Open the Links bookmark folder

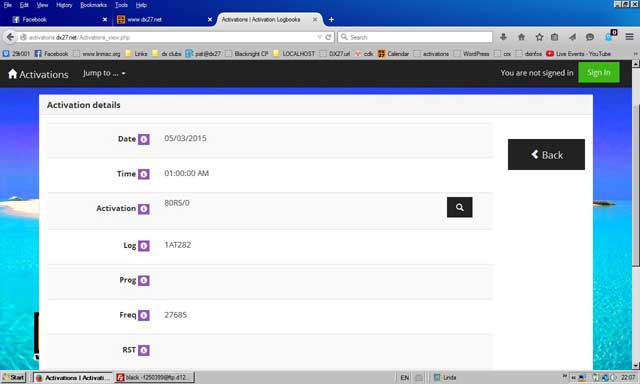136,53
